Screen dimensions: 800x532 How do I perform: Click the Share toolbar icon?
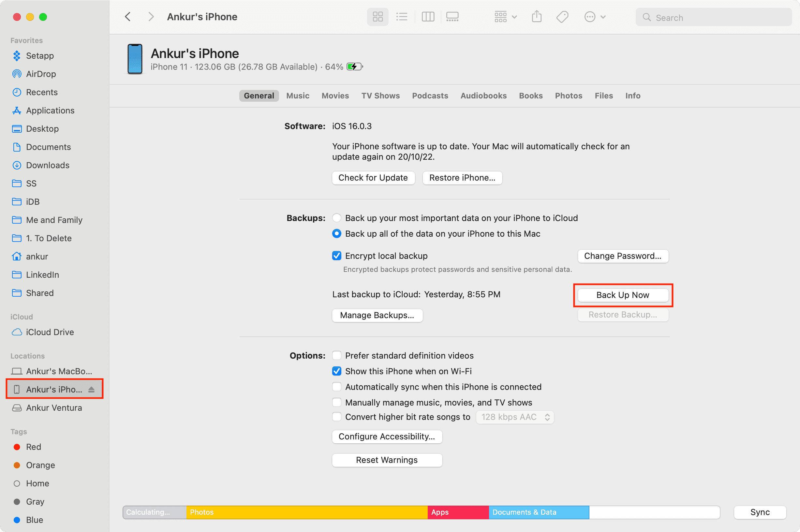tap(536, 17)
